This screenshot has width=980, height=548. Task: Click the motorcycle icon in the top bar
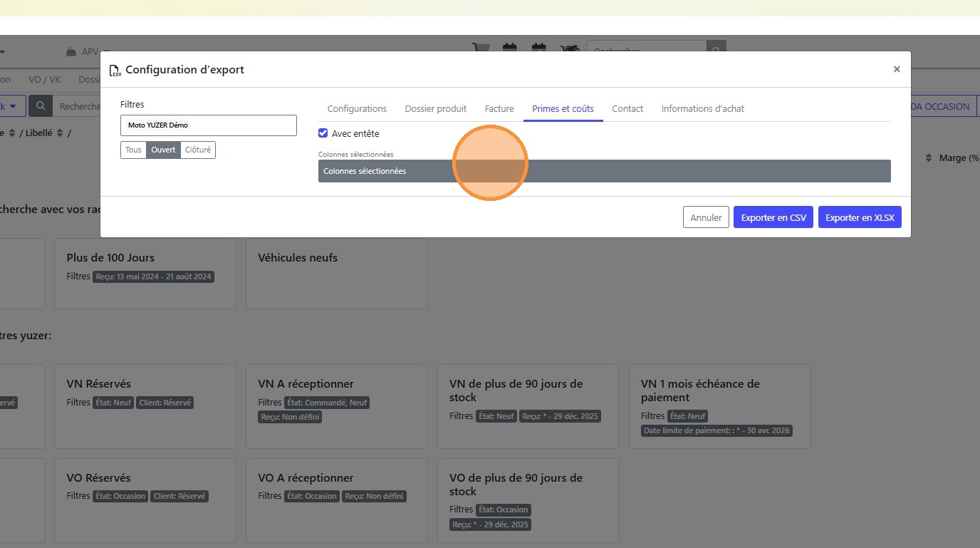(x=569, y=50)
